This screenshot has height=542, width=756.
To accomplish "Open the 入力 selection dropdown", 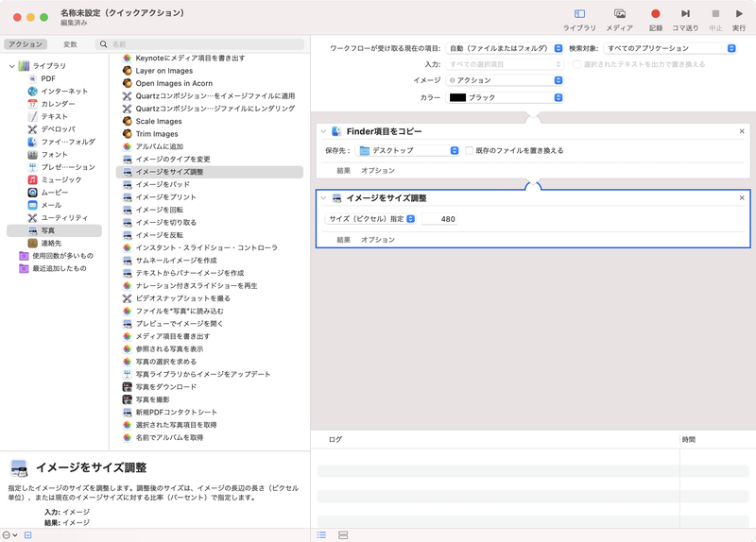I will [x=505, y=64].
